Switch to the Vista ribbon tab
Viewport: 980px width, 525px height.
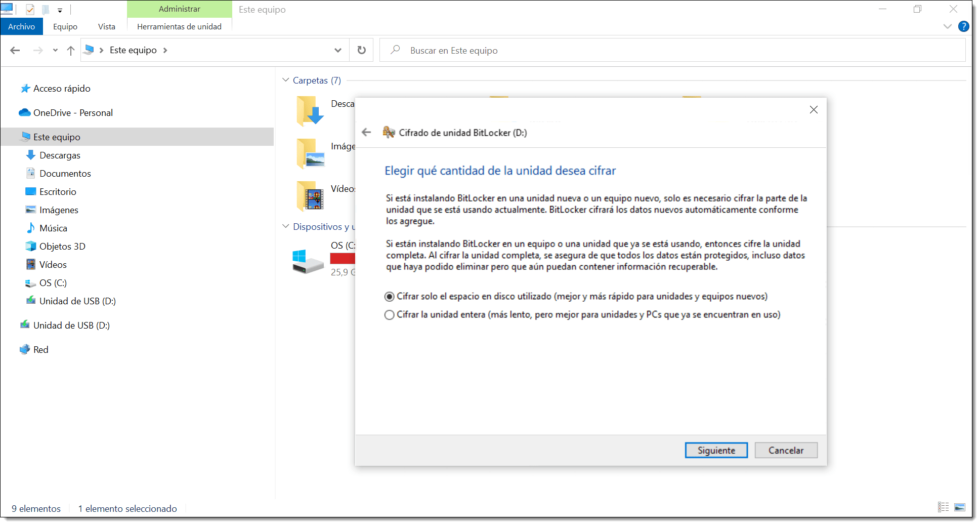(107, 26)
